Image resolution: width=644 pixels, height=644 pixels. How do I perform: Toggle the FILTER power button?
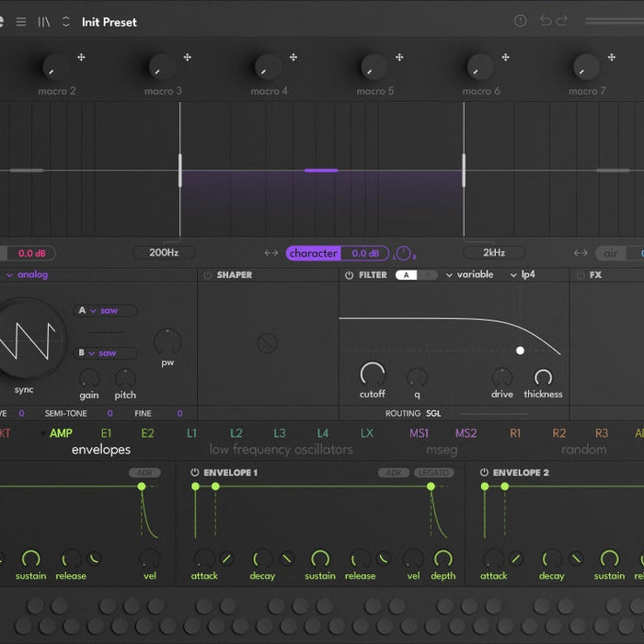(x=349, y=275)
